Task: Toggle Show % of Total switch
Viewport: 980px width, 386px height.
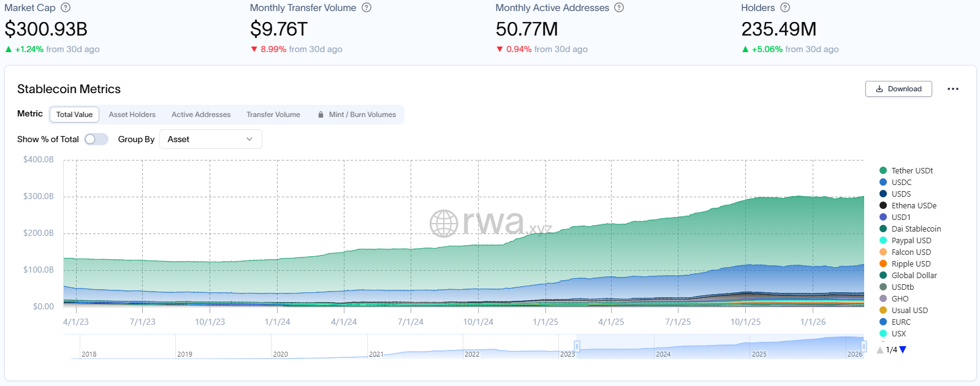Action: pyautogui.click(x=96, y=139)
